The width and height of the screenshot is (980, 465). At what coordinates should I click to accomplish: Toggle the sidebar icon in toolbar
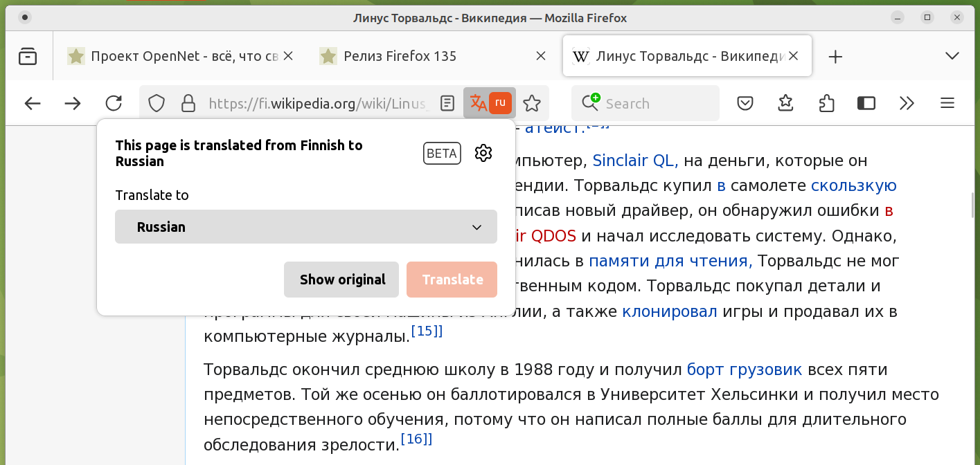coord(866,104)
